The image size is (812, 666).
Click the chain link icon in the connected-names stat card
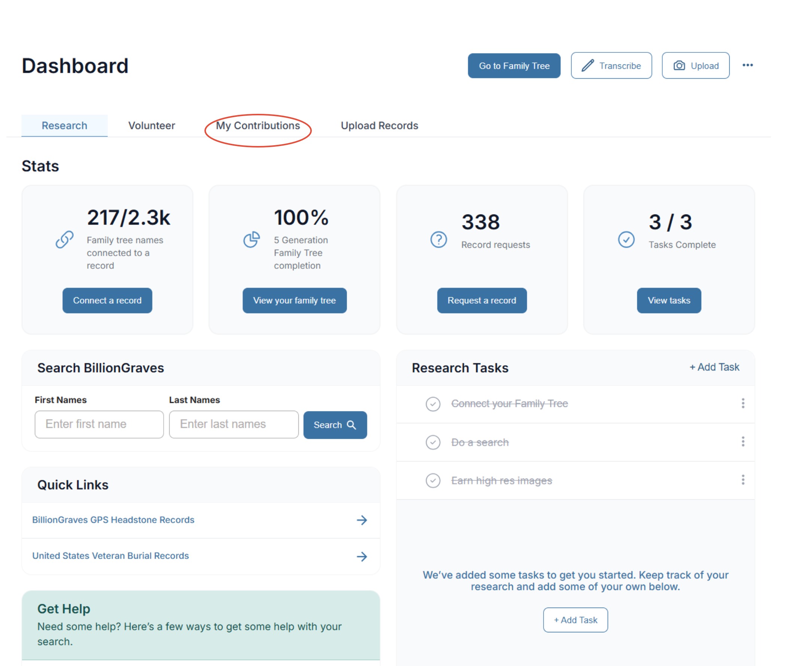click(x=64, y=239)
